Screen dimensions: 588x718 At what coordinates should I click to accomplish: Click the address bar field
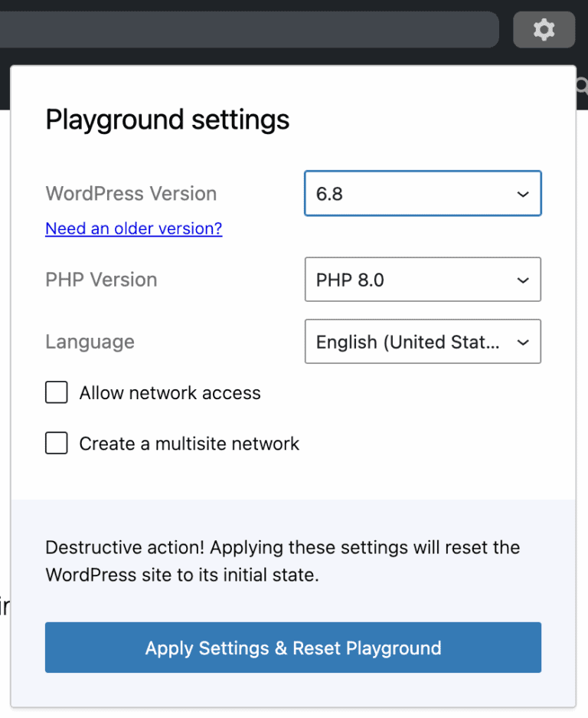tap(250, 30)
